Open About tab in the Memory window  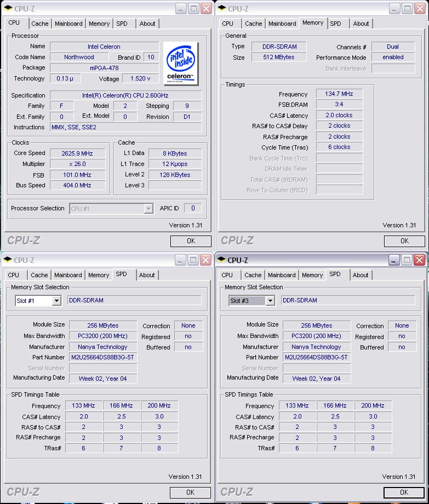361,24
